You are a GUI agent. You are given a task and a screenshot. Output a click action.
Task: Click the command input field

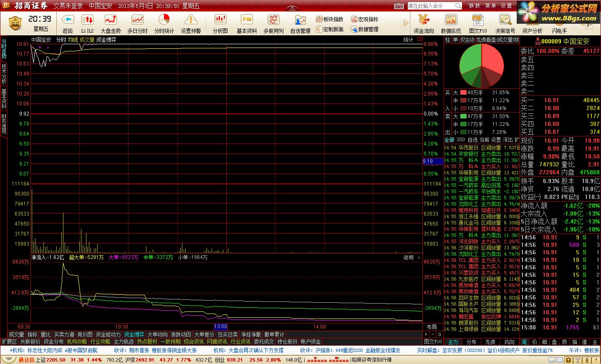coord(431,6)
